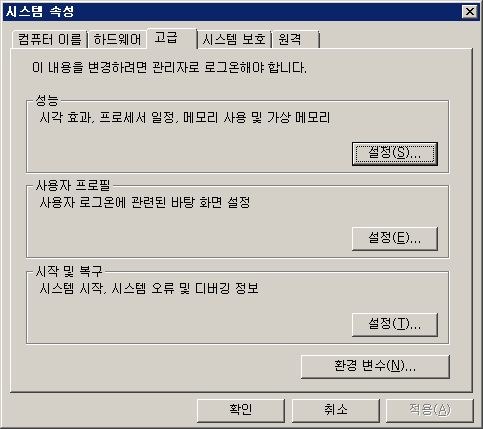Go to the 시스템 보호 tab
The height and width of the screenshot is (429, 483).
pos(234,40)
